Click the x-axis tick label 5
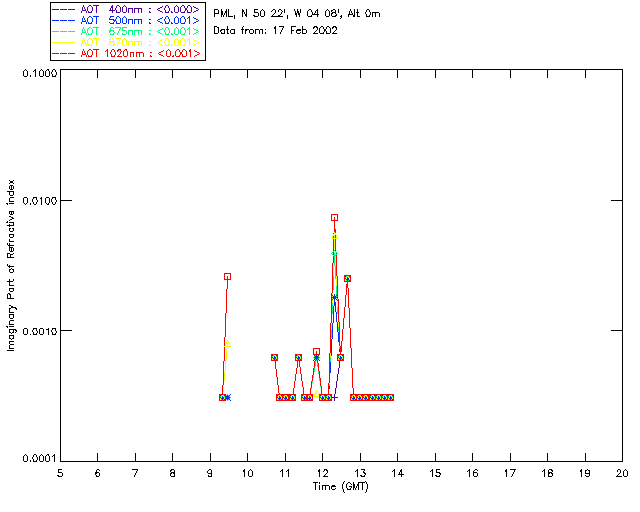Image resolution: width=640 pixels, height=512 pixels. (60, 473)
